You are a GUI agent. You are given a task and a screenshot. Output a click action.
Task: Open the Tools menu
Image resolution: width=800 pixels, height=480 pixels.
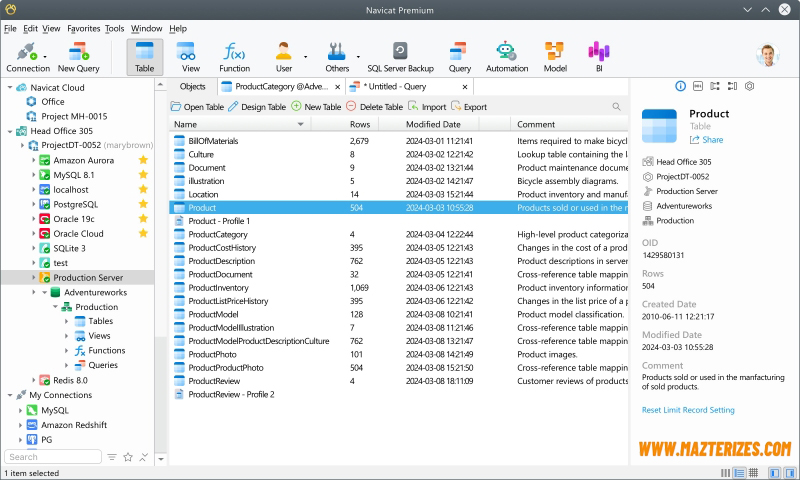tap(115, 29)
